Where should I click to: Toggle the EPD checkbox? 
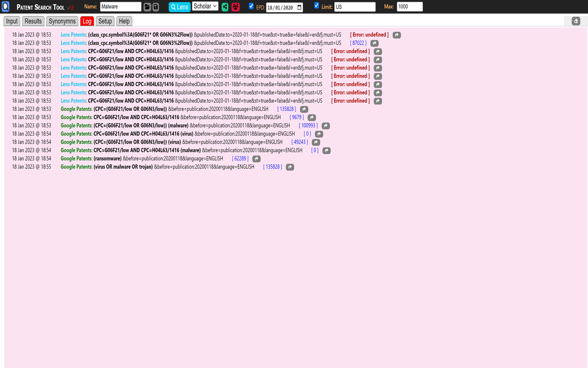coord(251,6)
